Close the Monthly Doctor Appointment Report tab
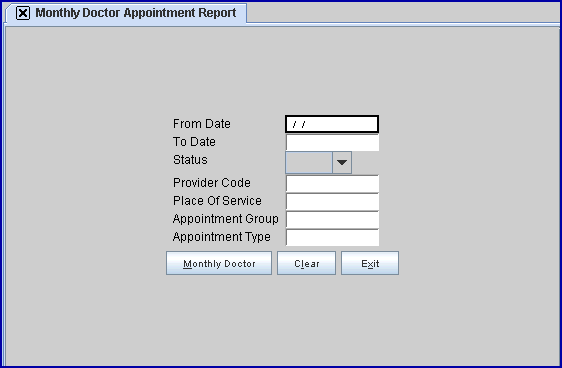Image resolution: width=562 pixels, height=368 pixels. click(23, 13)
